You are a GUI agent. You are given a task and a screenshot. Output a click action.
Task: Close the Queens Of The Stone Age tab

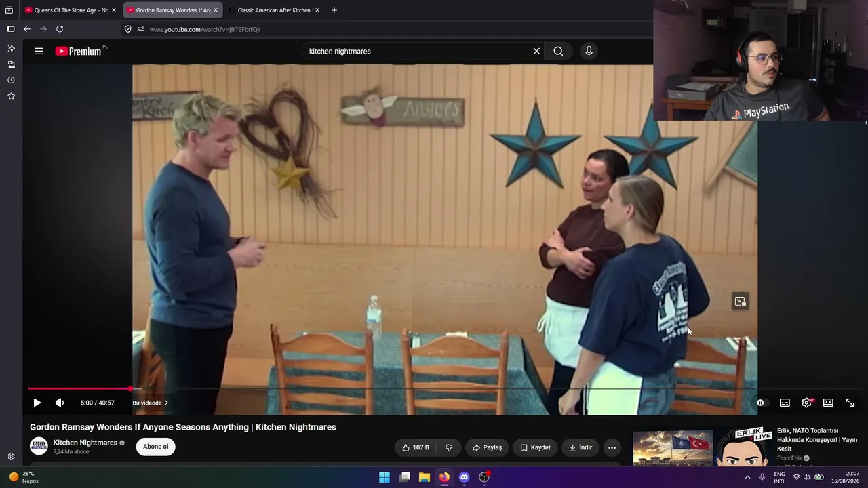click(x=114, y=10)
